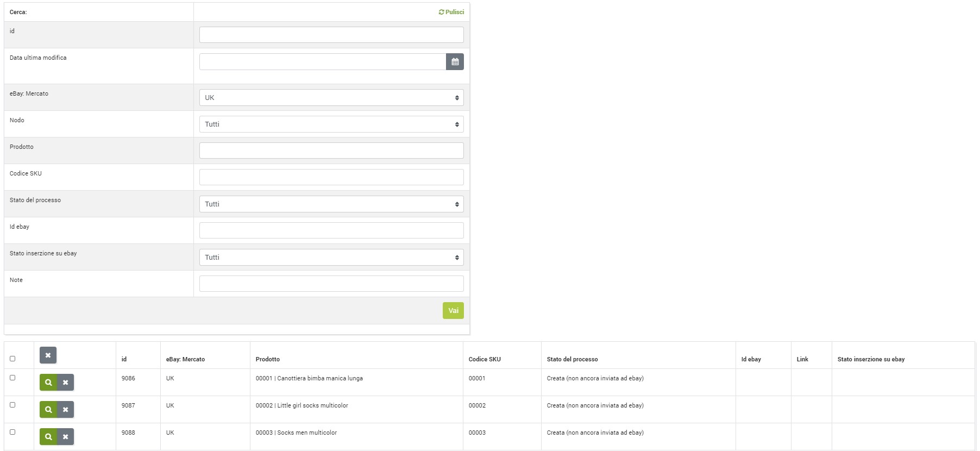Remove record 9088 with the X icon

click(65, 437)
